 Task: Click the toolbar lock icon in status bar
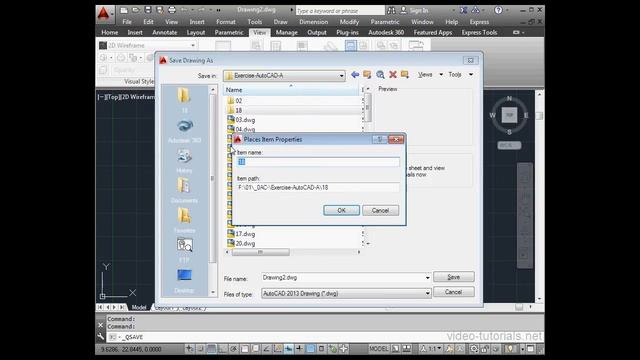click(485, 349)
